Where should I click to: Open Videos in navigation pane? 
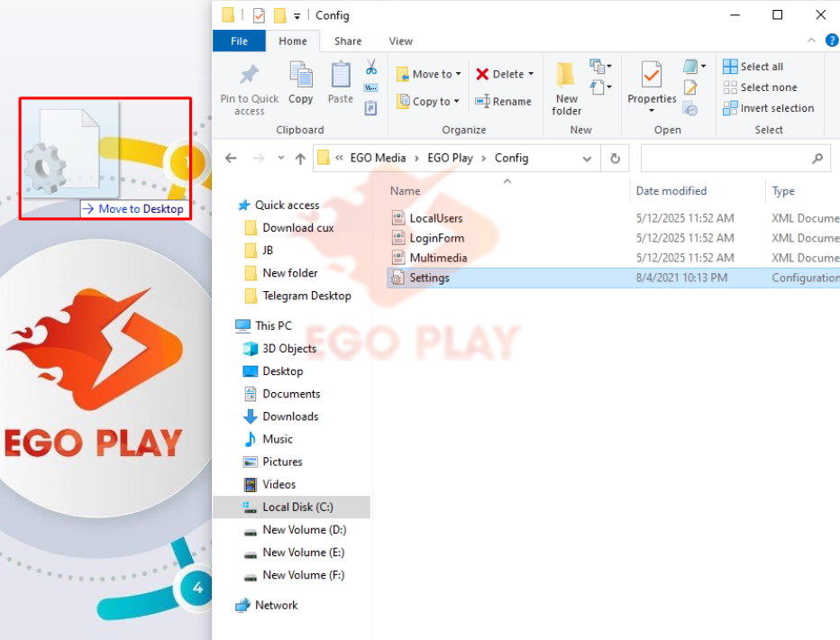click(278, 484)
